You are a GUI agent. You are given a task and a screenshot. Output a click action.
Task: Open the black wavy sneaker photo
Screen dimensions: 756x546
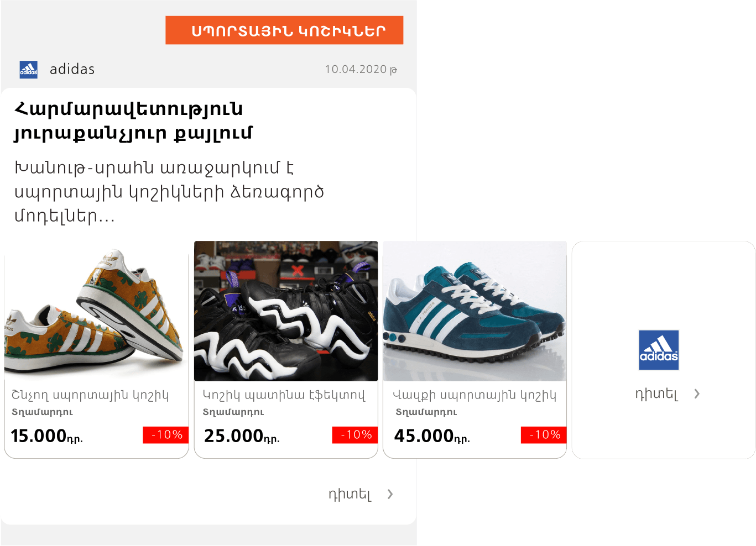point(286,311)
